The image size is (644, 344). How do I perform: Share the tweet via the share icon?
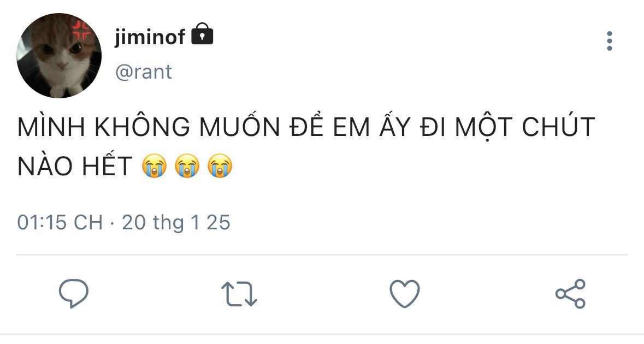click(570, 294)
